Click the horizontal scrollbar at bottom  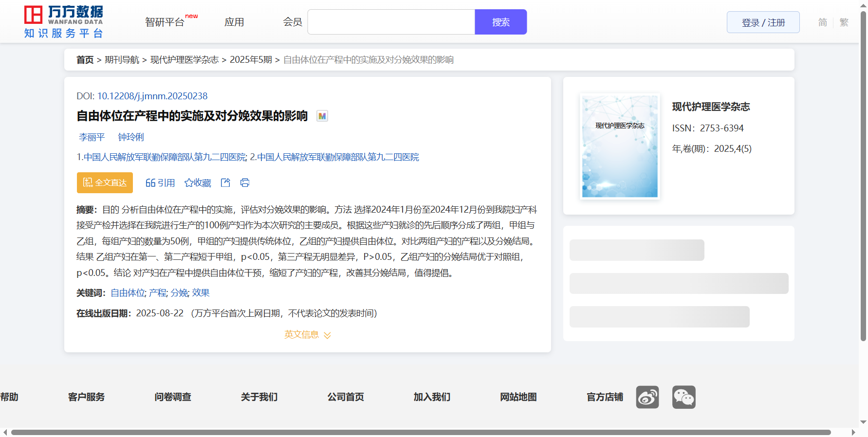pyautogui.click(x=421, y=432)
